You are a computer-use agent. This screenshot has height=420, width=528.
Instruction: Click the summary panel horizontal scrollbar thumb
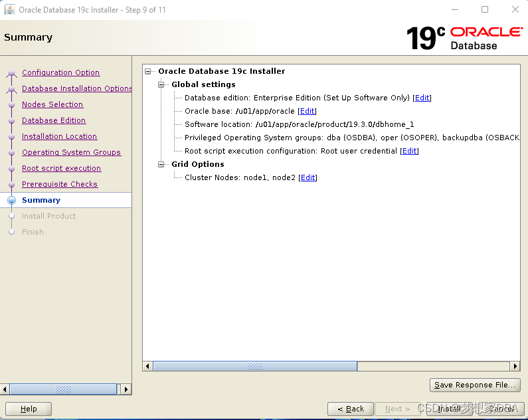point(255,366)
